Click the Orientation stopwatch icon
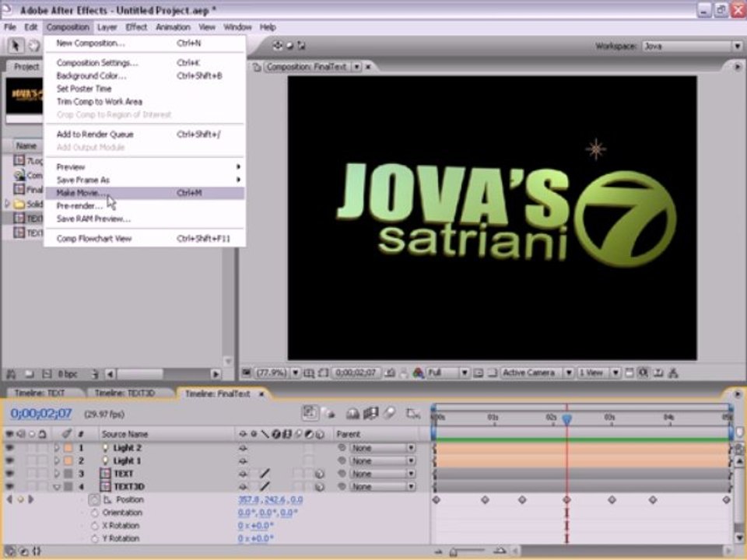The height and width of the screenshot is (560, 747). click(x=94, y=513)
